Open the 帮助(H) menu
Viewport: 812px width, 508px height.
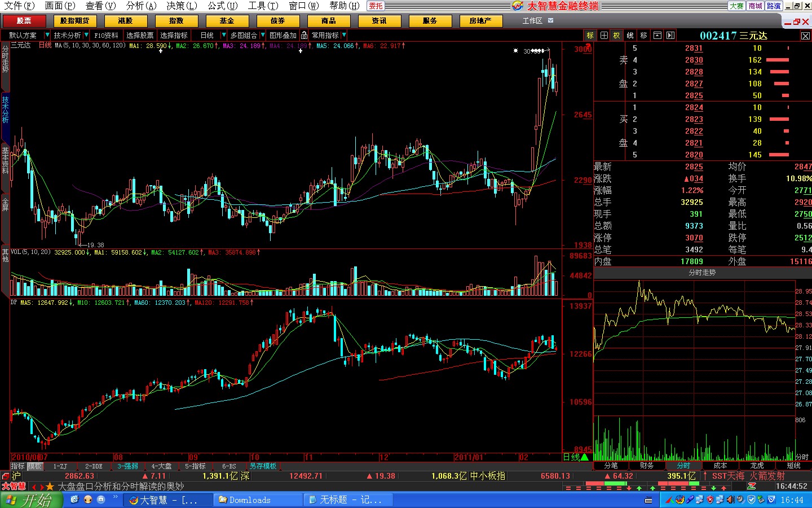click(x=344, y=6)
